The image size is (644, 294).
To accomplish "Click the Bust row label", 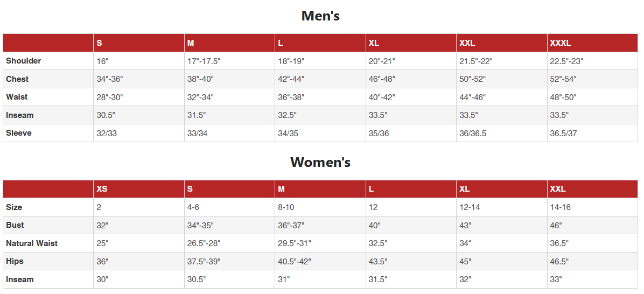I will pos(15,225).
